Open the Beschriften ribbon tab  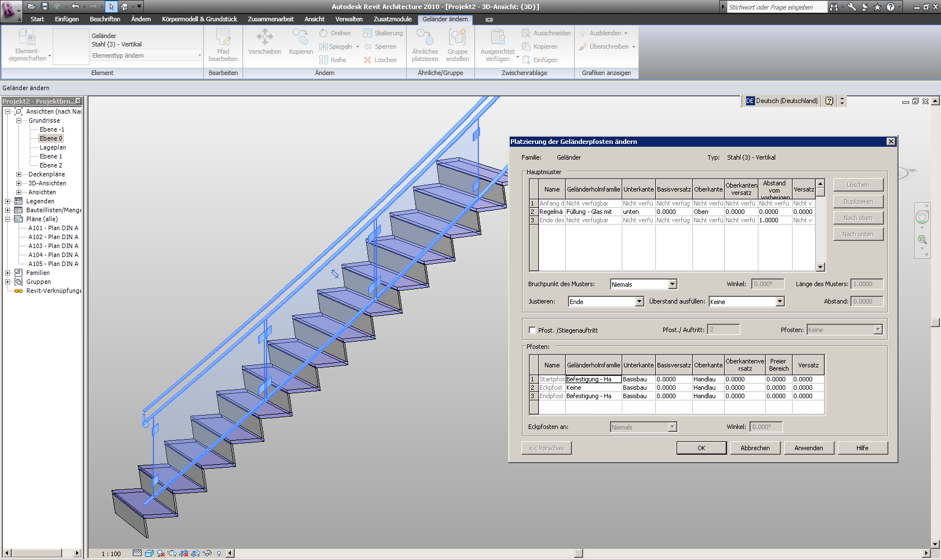tap(105, 19)
